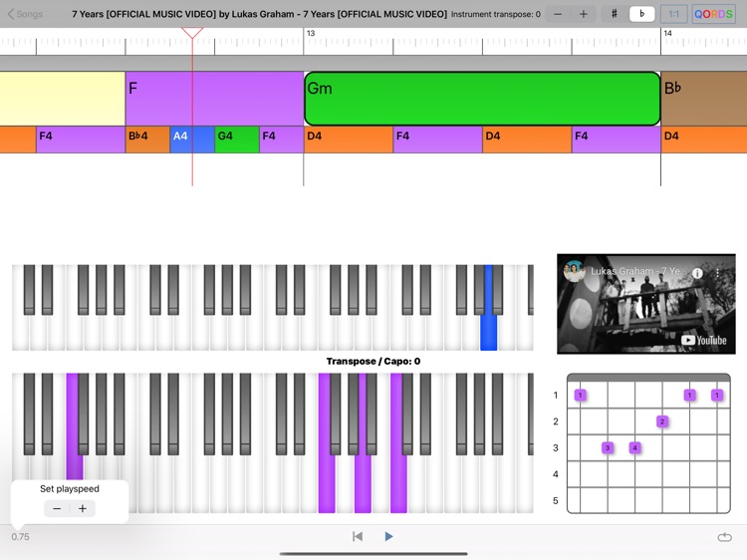Select the A4 melody note
This screenshot has height=560, width=747.
[x=192, y=140]
